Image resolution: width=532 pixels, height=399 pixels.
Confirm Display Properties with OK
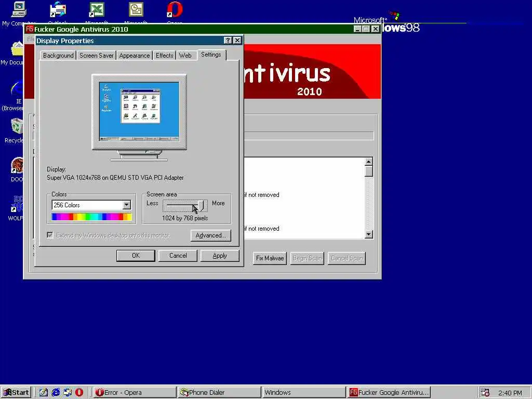(136, 256)
